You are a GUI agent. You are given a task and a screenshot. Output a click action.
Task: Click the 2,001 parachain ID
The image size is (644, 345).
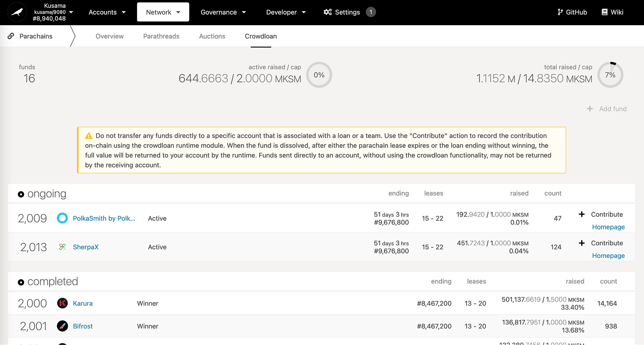coord(33,326)
